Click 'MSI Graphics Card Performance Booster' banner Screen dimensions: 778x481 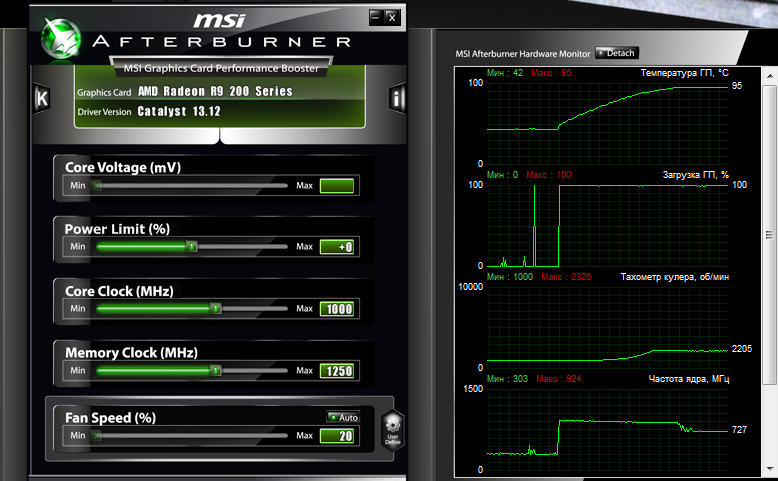pyautogui.click(x=221, y=68)
